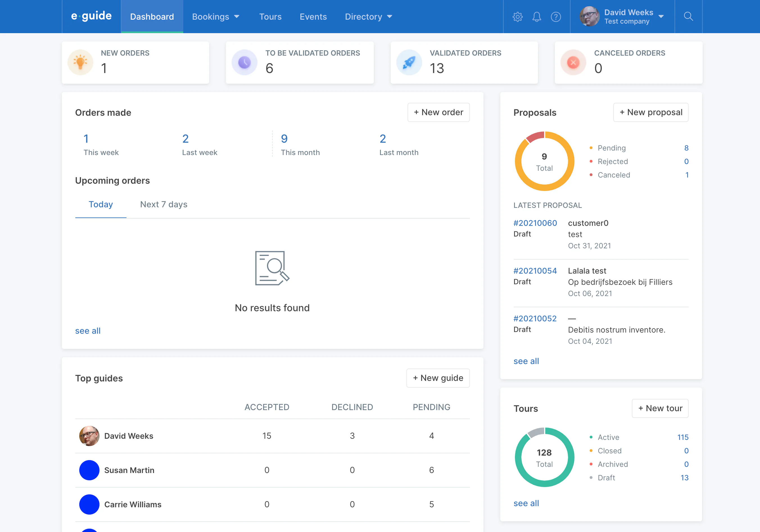Open the Events menu item
The width and height of the screenshot is (760, 532).
tap(313, 17)
